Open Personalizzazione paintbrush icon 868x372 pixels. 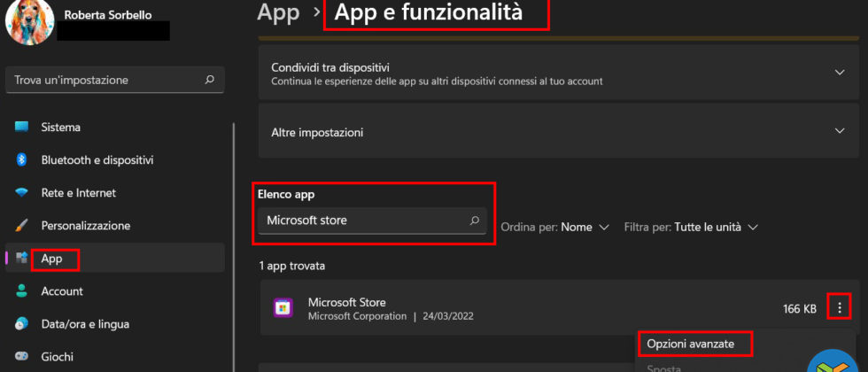[22, 226]
